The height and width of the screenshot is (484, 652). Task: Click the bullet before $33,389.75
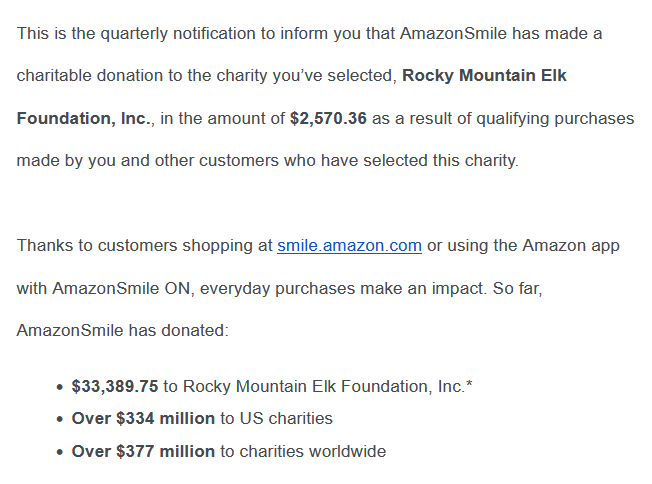click(59, 386)
